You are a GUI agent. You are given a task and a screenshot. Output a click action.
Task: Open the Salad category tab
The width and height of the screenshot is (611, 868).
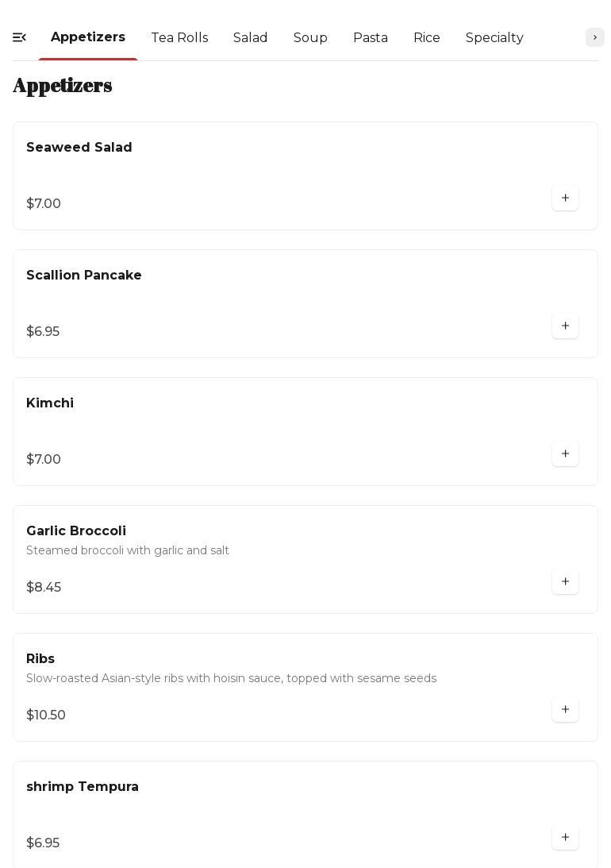(x=250, y=38)
